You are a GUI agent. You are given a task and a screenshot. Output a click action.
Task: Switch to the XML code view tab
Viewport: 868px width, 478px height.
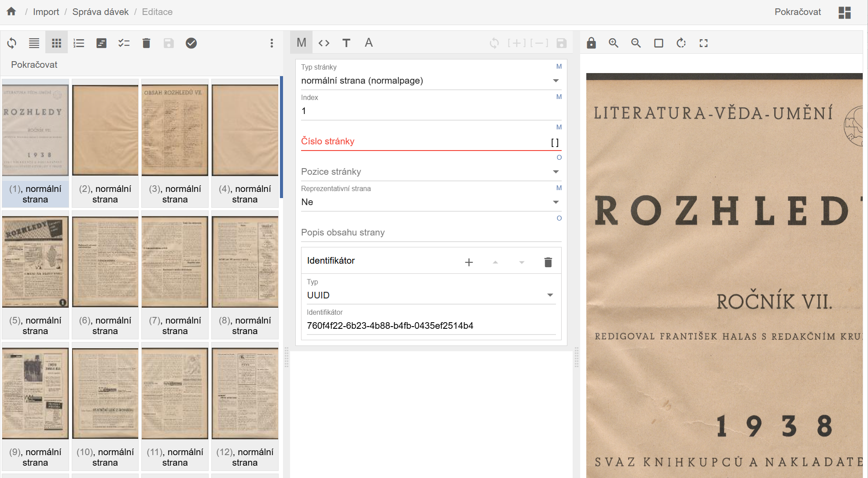[324, 43]
